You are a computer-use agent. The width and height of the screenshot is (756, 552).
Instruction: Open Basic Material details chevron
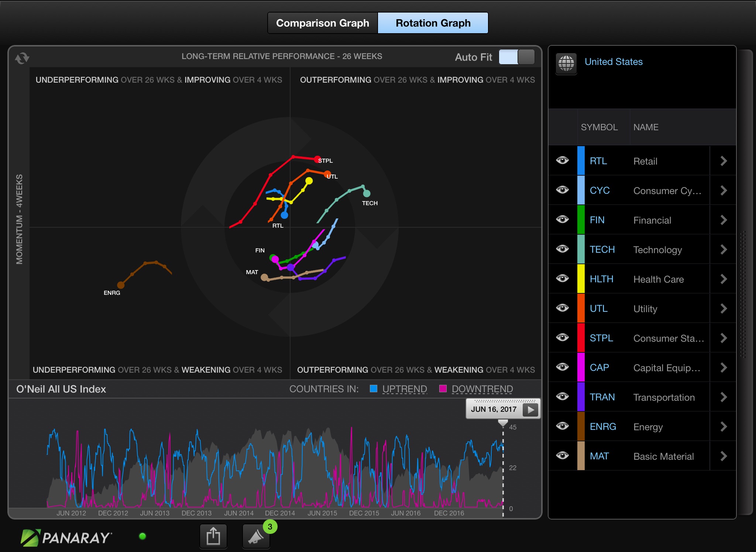[x=724, y=456]
